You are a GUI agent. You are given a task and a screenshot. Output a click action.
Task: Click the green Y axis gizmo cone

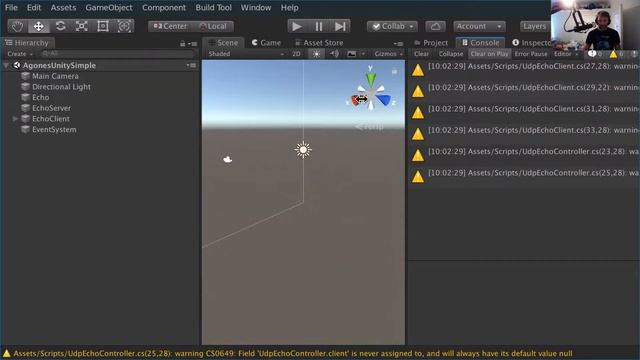371,79
